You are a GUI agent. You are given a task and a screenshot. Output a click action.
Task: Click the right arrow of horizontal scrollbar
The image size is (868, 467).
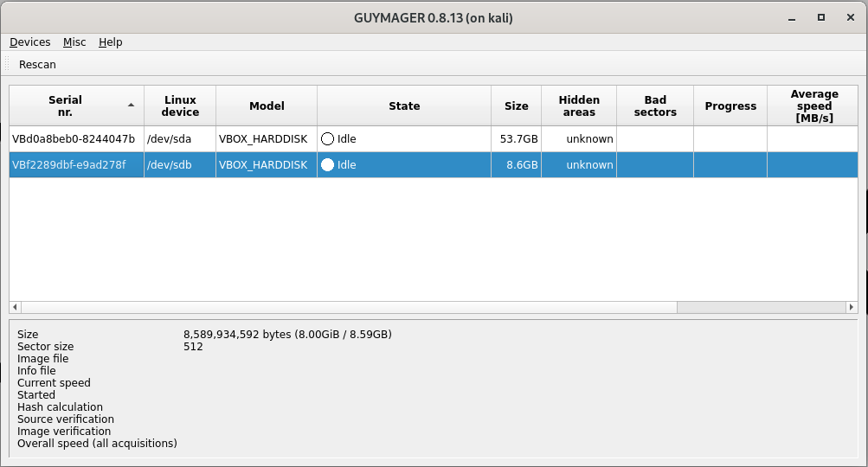point(852,307)
